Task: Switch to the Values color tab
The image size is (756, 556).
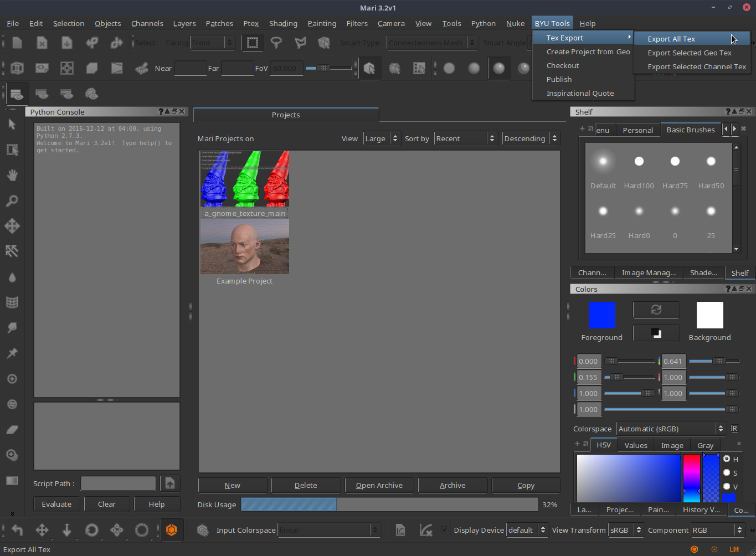Action: (x=635, y=445)
